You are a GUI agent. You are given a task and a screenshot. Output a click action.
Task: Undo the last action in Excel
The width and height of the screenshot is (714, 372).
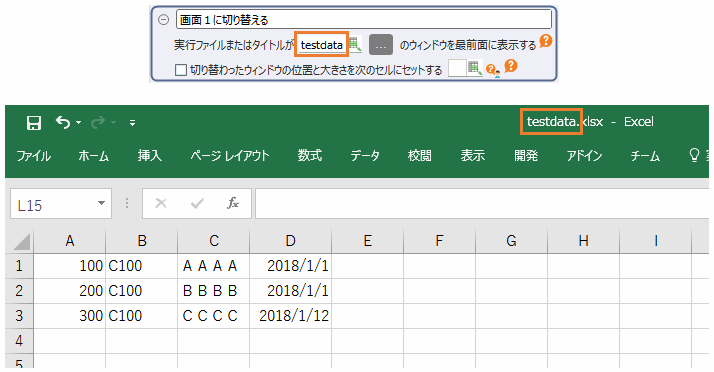(x=63, y=122)
